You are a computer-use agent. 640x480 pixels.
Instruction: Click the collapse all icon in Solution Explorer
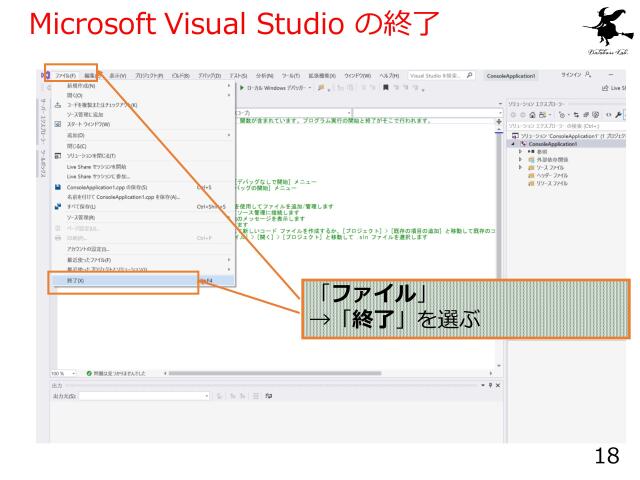(586, 115)
